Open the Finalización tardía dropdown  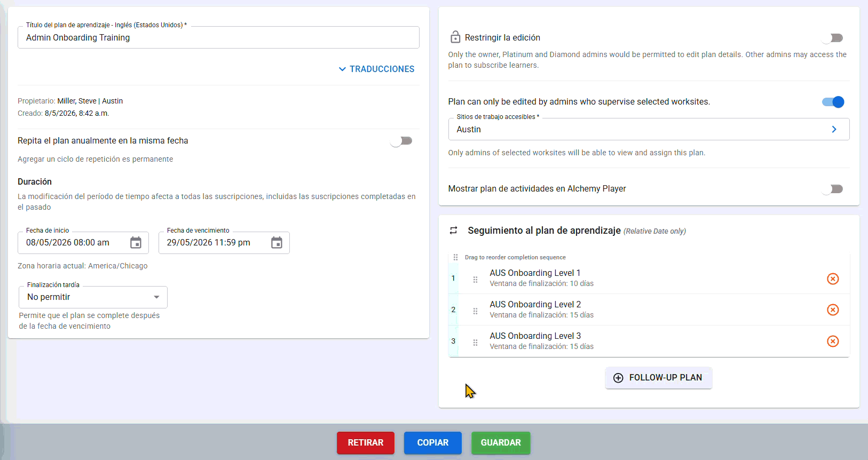pyautogui.click(x=93, y=297)
